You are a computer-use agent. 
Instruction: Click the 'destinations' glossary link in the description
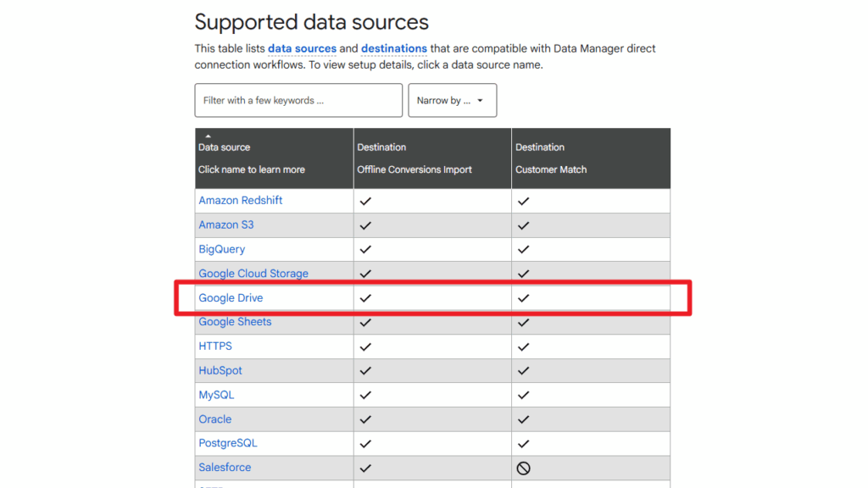[x=393, y=48]
